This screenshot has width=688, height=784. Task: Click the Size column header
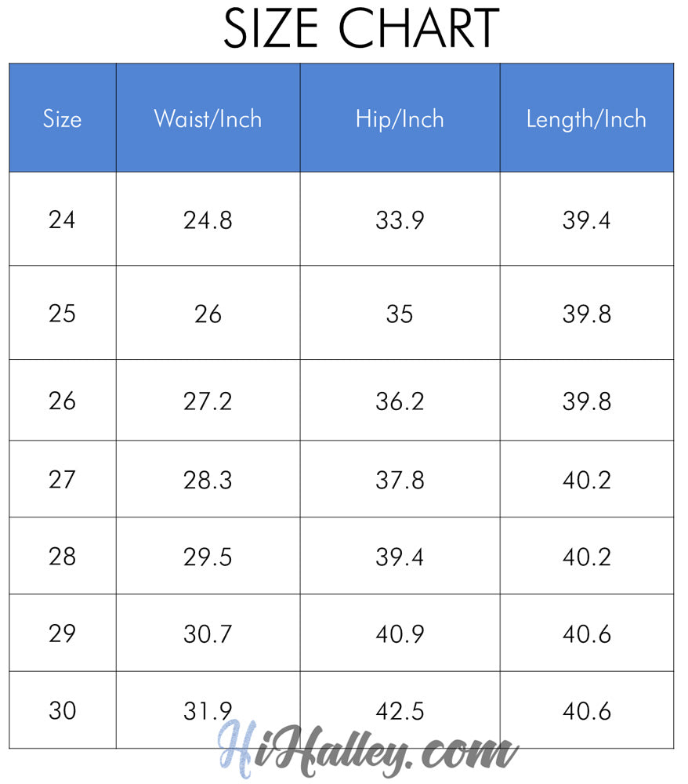tap(62, 119)
